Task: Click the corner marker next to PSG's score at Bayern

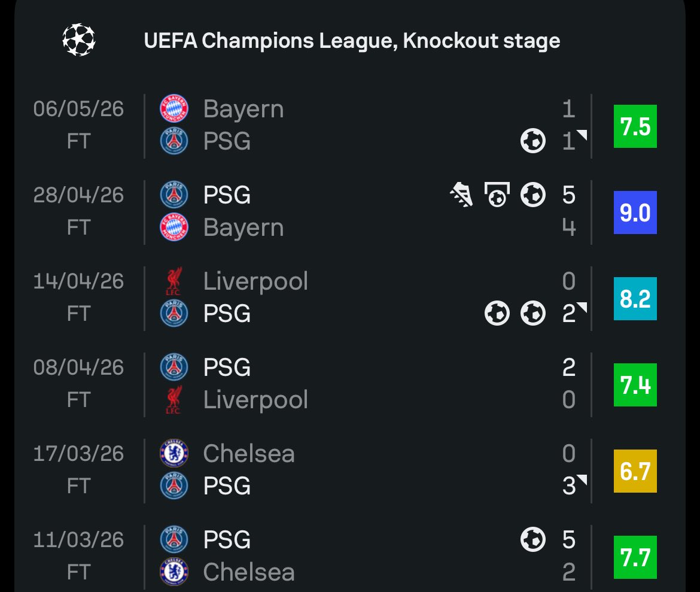Action: [582, 135]
